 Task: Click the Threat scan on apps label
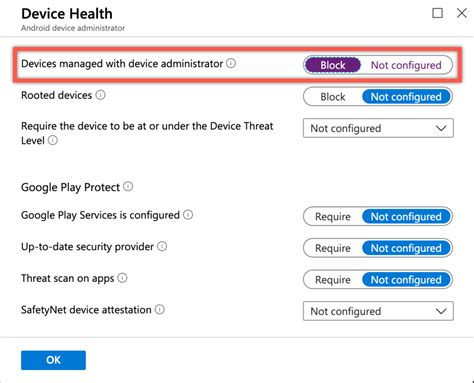pyautogui.click(x=68, y=278)
